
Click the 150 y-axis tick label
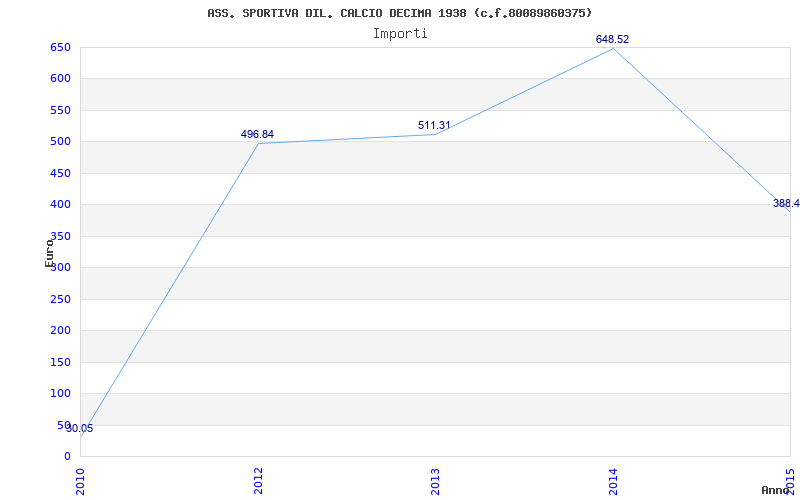(x=60, y=362)
